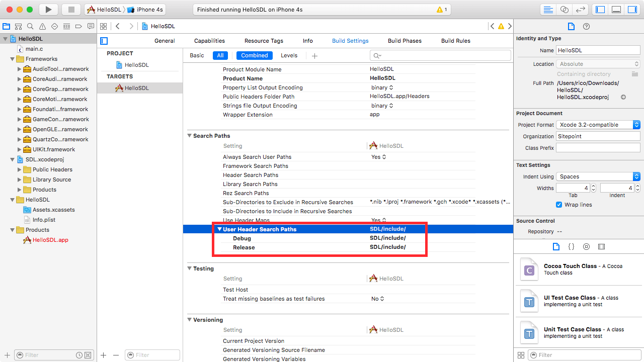
Task: Toggle the project and targets list
Action: [104, 41]
